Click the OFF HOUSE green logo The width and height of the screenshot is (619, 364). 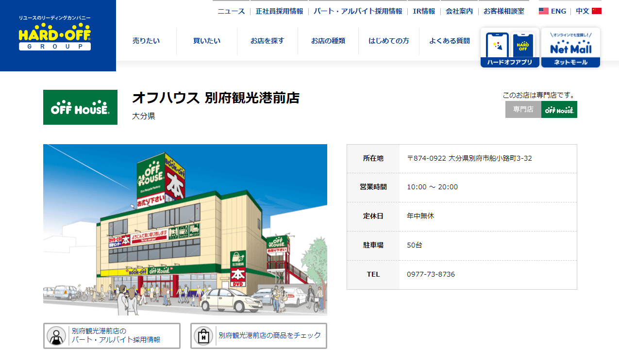80,107
